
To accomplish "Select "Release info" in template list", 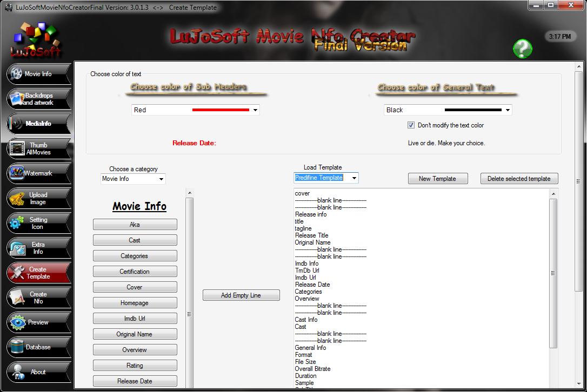I will pos(311,214).
